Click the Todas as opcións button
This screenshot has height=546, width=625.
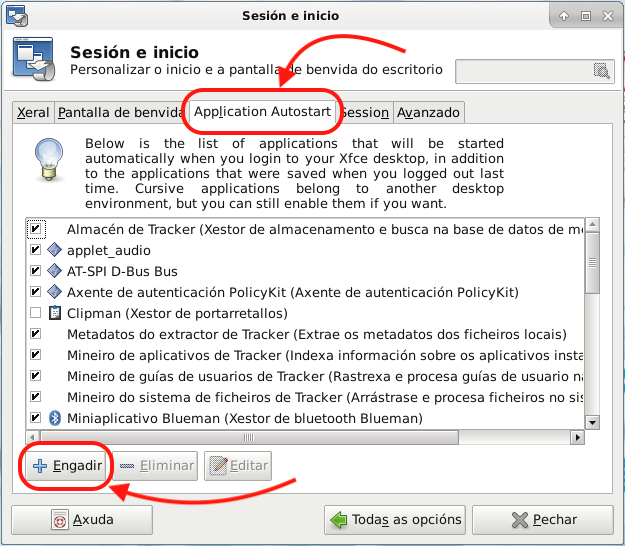(x=396, y=520)
